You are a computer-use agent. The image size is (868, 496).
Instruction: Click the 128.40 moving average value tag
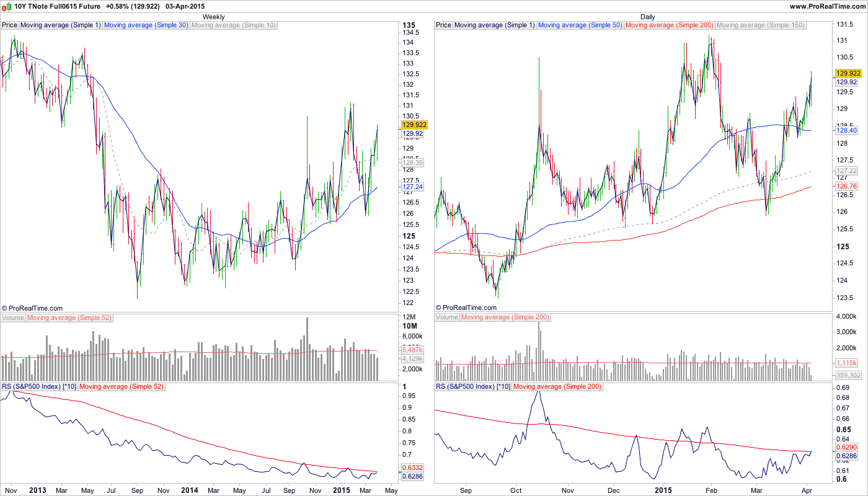click(847, 131)
